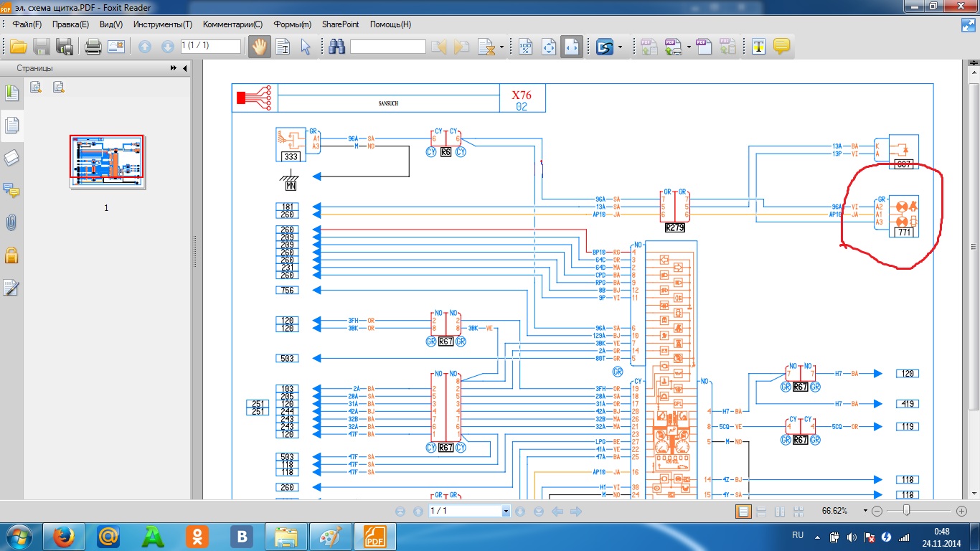Select the Hand tool

(259, 47)
